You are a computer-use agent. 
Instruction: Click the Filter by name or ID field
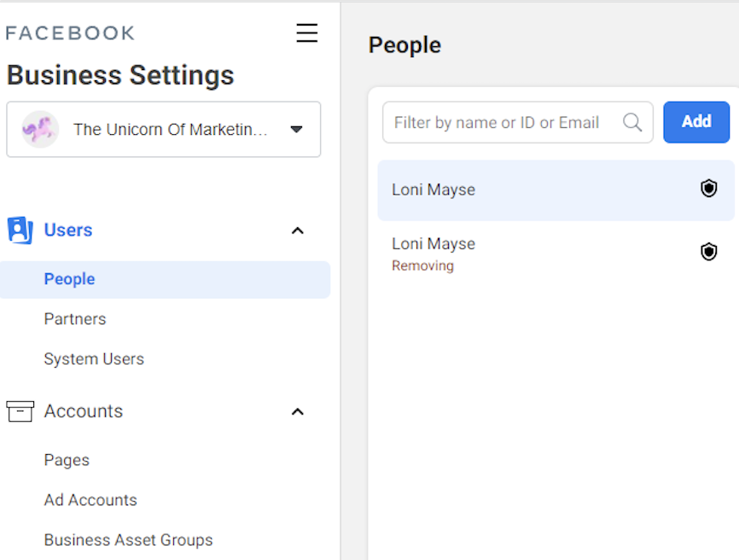pyautogui.click(x=517, y=122)
